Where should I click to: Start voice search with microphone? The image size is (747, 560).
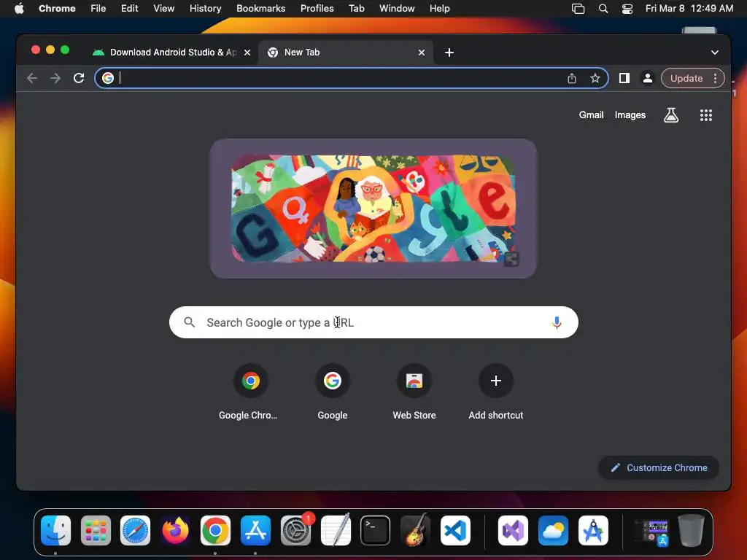[557, 322]
